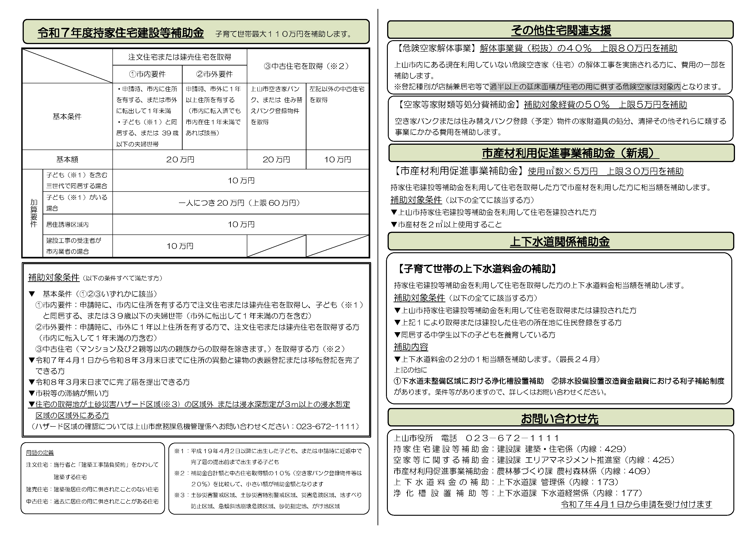Select the 上下水道関係補助金 section header
Viewport: 756px width, 534px height.
(x=560, y=242)
